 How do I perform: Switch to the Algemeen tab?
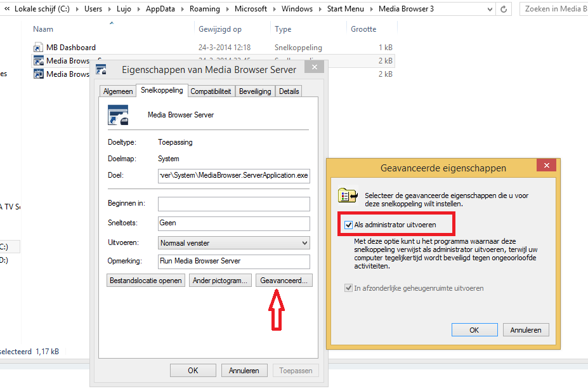118,91
